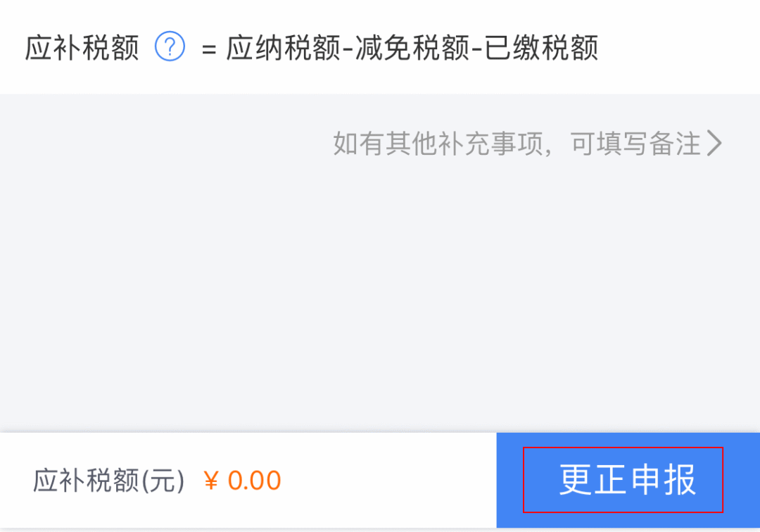Click the 已缴税额 term in the formula

point(541,47)
